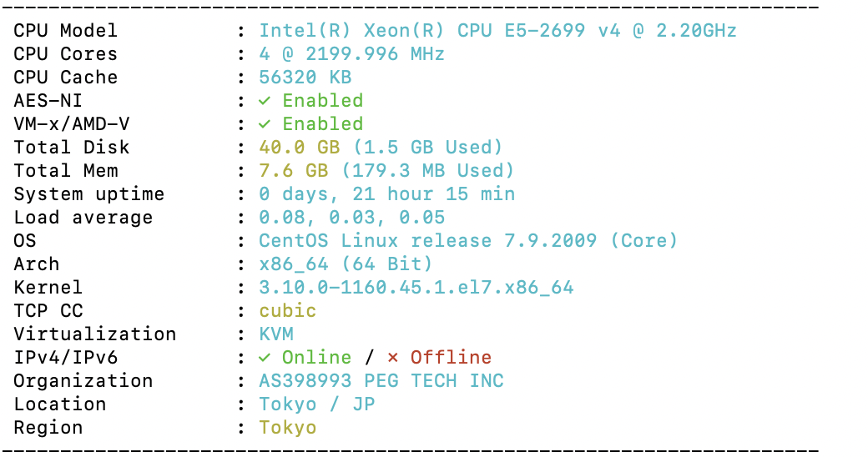
Task: Click the red IPv6 Offline cross
Action: 392,358
